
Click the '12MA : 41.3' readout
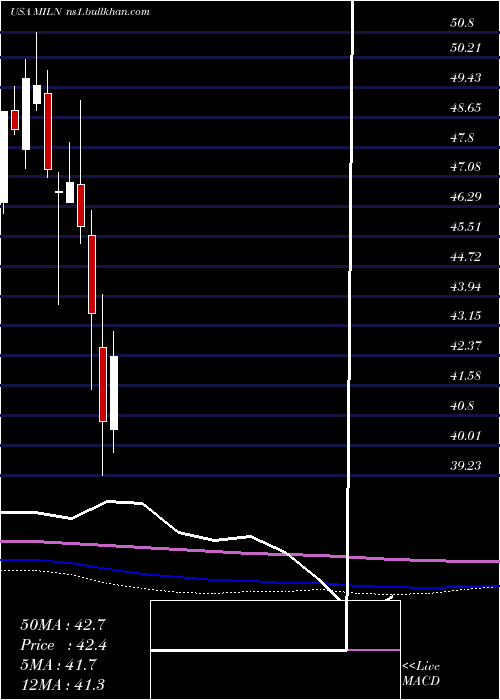[63, 684]
